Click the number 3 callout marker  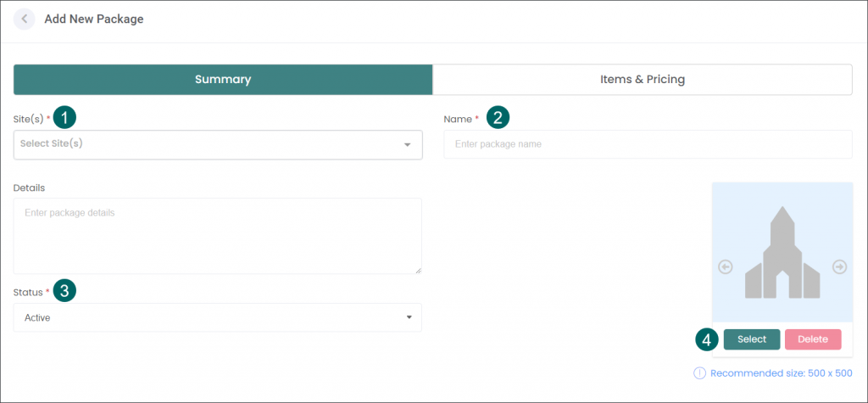pos(64,291)
